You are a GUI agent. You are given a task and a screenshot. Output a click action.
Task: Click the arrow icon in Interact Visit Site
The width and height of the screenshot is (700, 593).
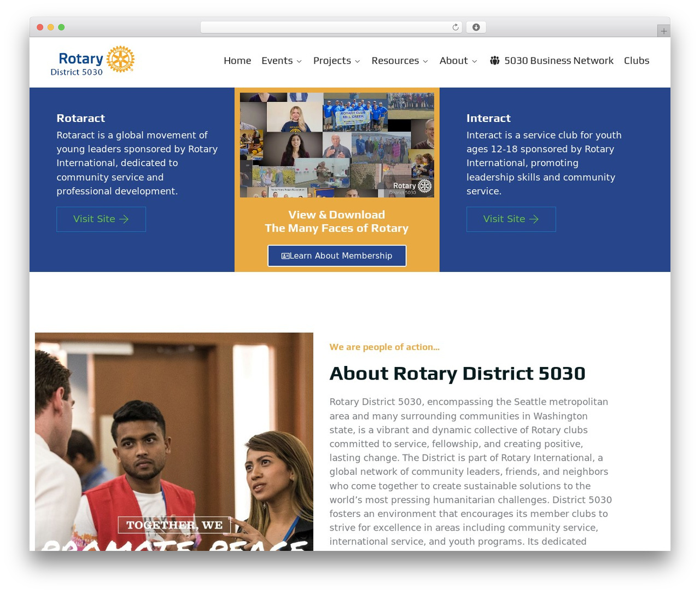[534, 219]
